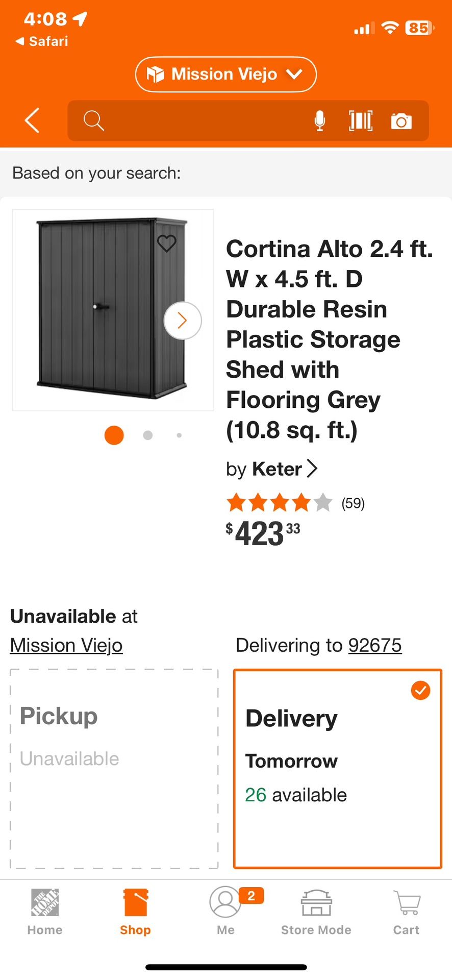Image resolution: width=452 pixels, height=980 pixels.
Task: Tap the search magnifier icon
Action: [x=94, y=120]
